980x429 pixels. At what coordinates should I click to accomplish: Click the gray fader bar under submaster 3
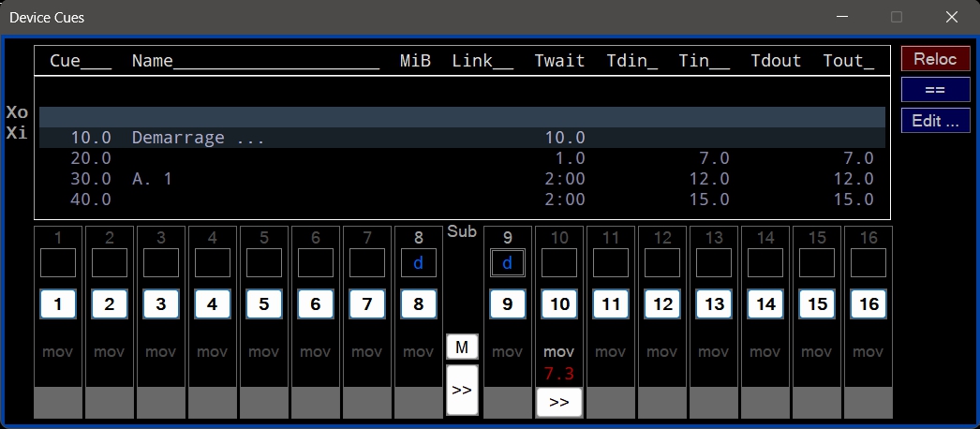[161, 403]
